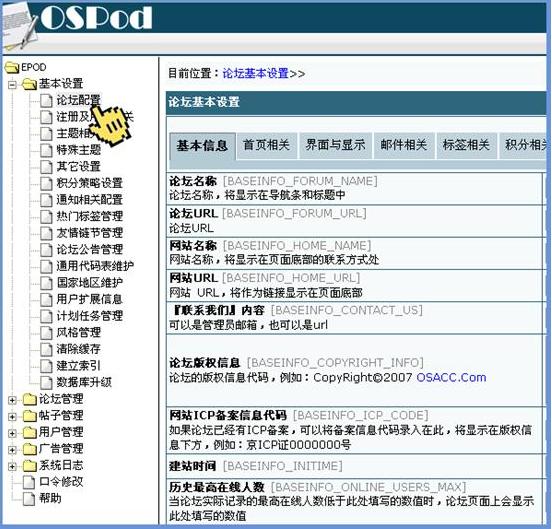Click page icon beside 国家地区维护
The width and height of the screenshot is (552, 529).
pyautogui.click(x=46, y=283)
